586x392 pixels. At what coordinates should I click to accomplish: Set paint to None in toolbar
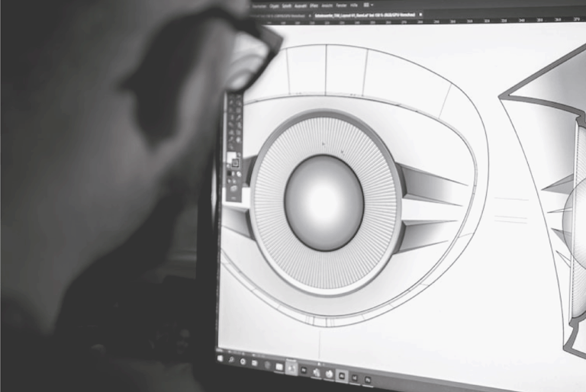239,174
